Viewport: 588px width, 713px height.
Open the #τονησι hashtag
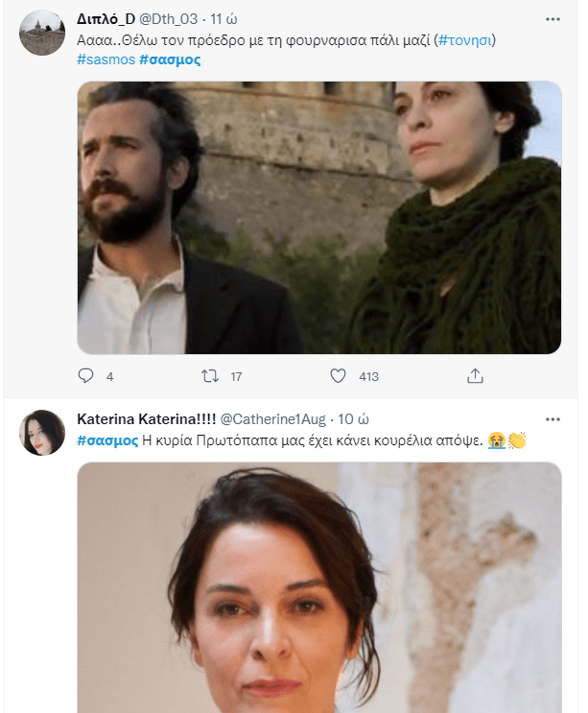[467, 40]
